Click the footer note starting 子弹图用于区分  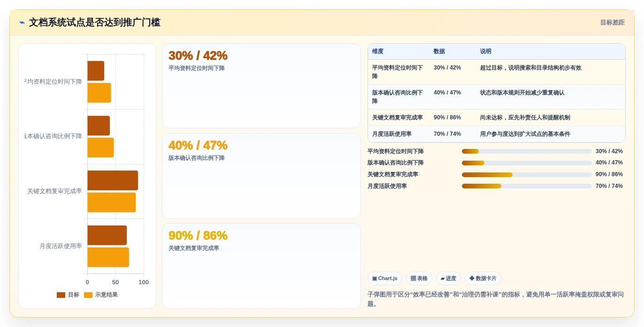(496, 299)
